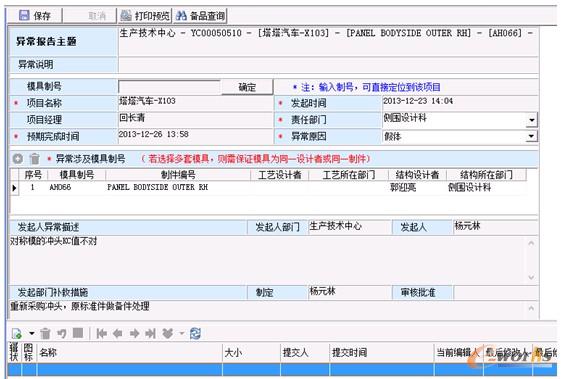562x379 pixels.
Task: Go to next record arrow icon
Action: pyautogui.click(x=134, y=333)
